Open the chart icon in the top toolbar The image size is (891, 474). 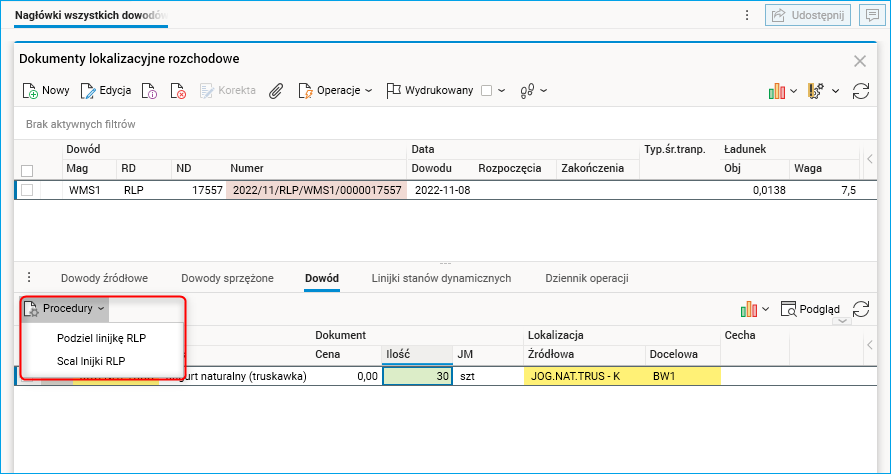[x=777, y=91]
